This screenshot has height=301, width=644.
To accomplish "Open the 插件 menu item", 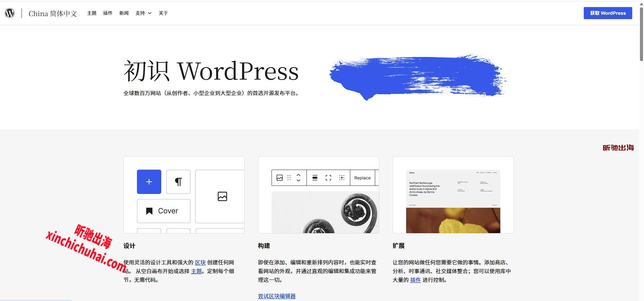I will pos(108,13).
